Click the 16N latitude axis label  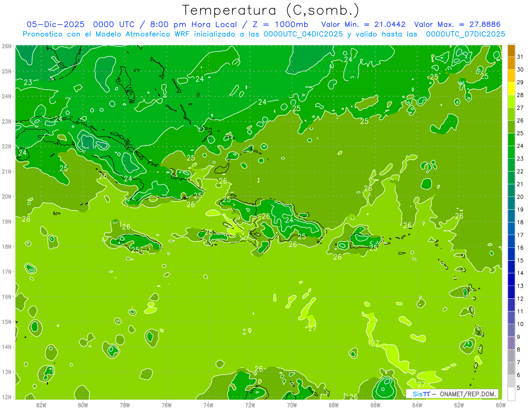6,297
